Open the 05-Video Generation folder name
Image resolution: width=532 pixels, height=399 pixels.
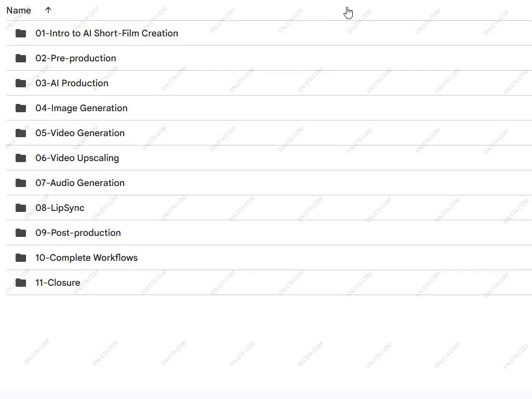point(80,133)
